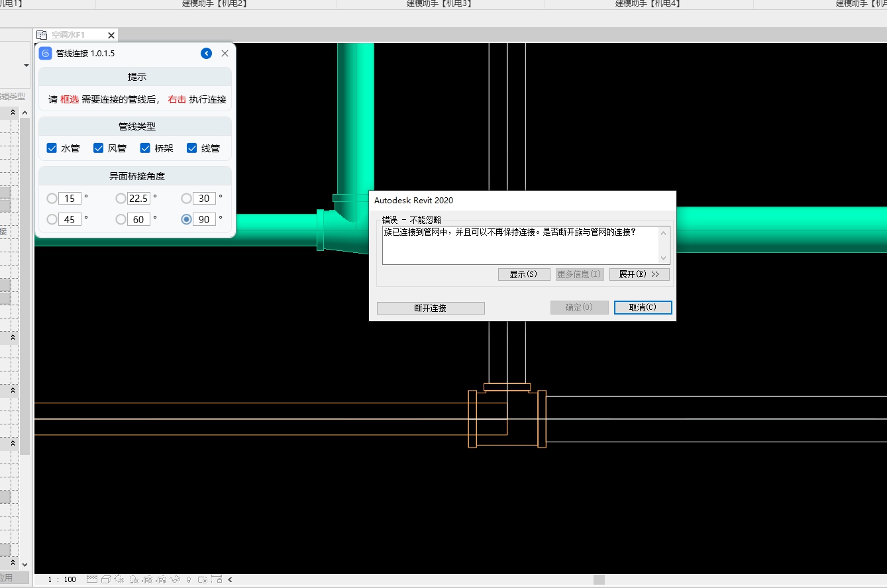Click the Detail Level icon in view bar
The image size is (887, 588).
(92, 579)
